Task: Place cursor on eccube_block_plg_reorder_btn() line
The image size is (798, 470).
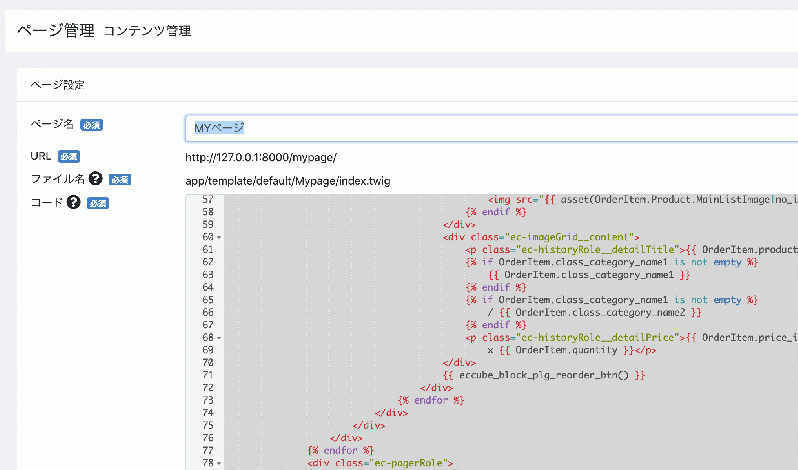Action: coord(544,375)
